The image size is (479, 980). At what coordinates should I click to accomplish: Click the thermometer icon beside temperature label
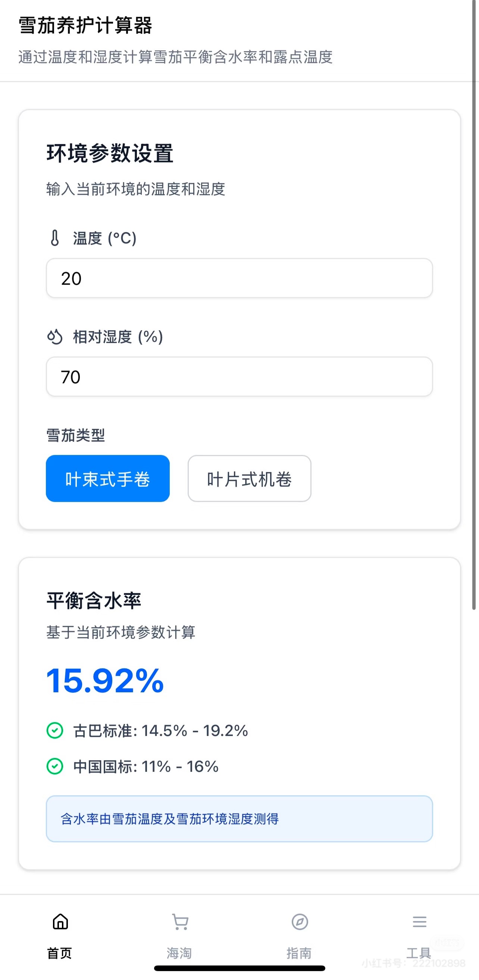55,238
